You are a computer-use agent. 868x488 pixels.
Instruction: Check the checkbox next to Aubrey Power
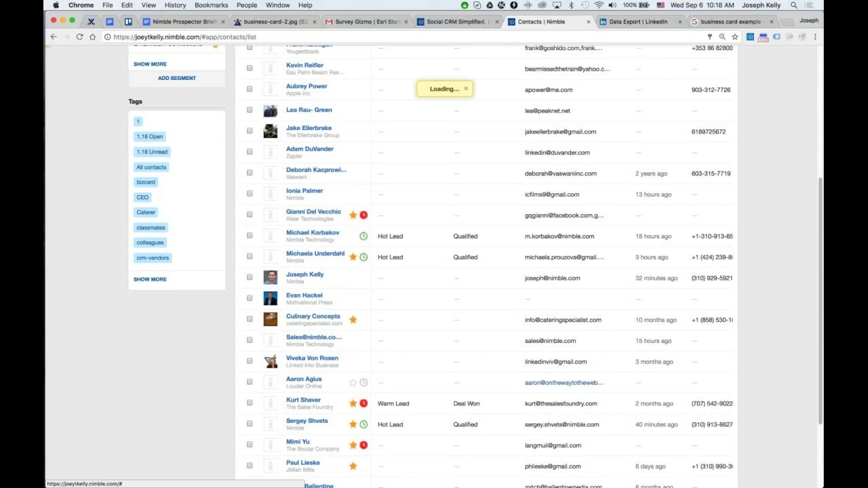(x=250, y=89)
